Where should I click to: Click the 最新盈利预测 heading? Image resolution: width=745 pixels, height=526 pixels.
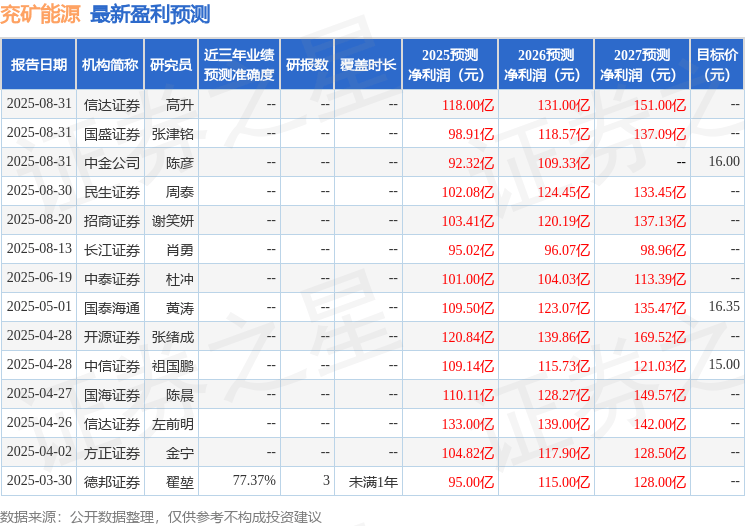coord(150,15)
